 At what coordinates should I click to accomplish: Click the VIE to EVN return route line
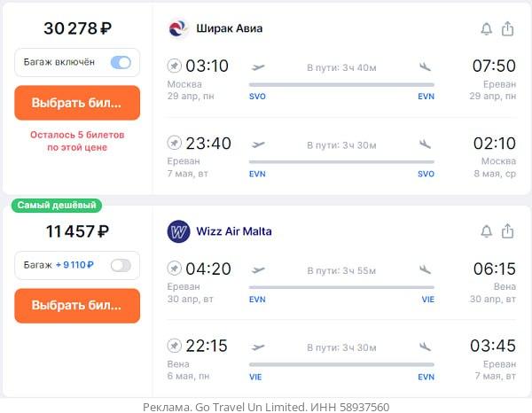point(341,364)
